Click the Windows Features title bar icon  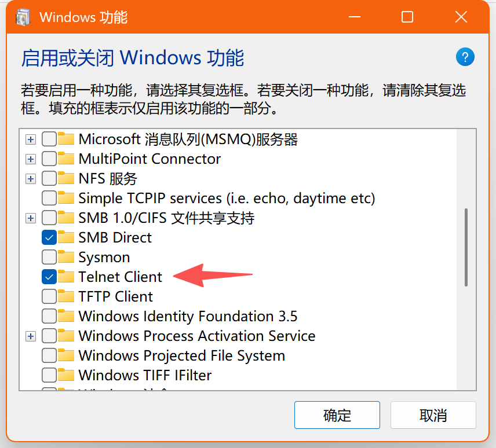pyautogui.click(x=23, y=17)
